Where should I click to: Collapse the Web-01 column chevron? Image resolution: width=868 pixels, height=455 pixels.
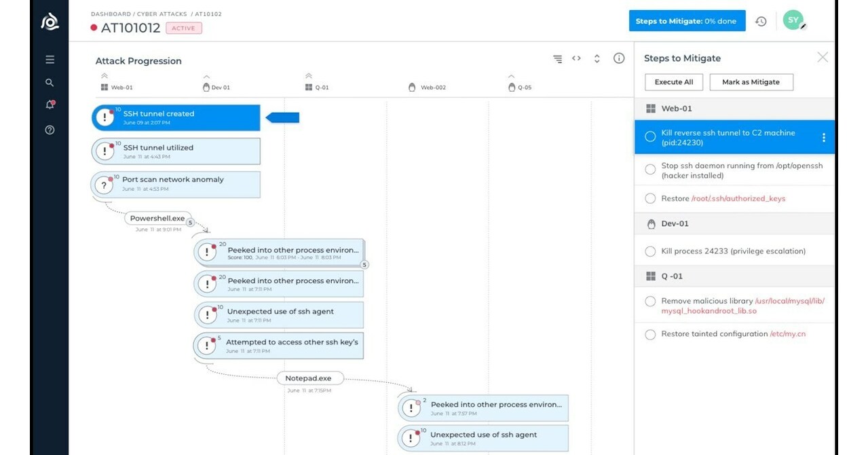point(105,76)
